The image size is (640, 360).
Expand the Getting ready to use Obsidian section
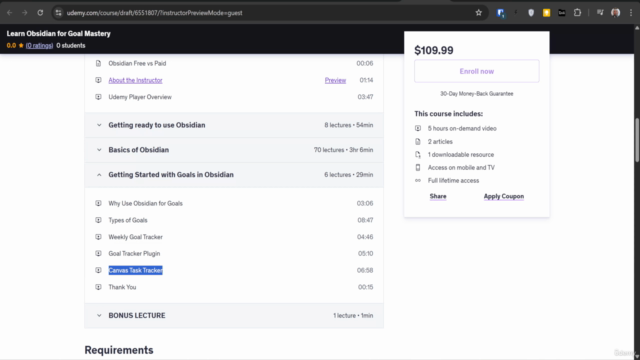(234, 125)
